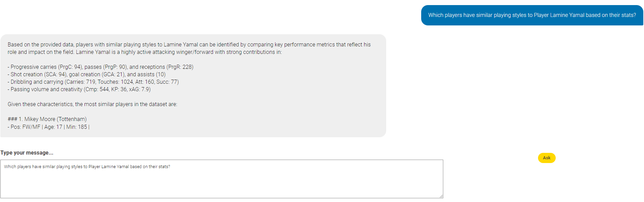
Task: Focus the message text input area
Action: tap(222, 179)
